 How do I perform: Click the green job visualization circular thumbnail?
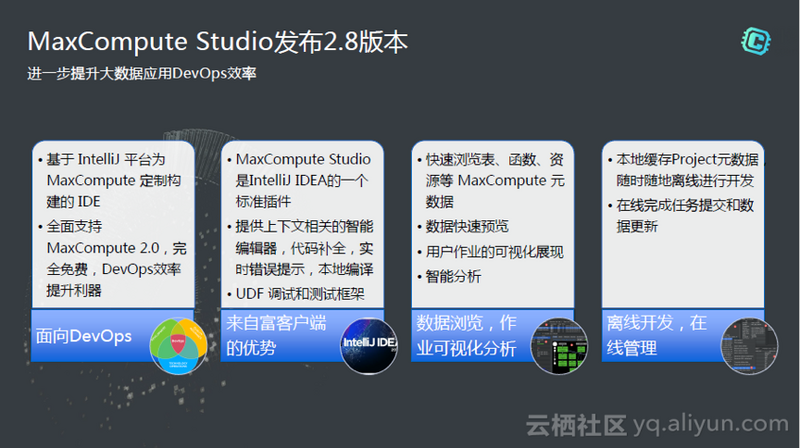coord(559,346)
